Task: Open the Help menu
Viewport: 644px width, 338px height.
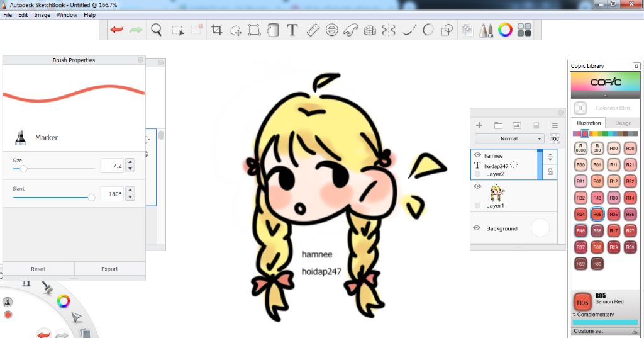Action: (89, 15)
